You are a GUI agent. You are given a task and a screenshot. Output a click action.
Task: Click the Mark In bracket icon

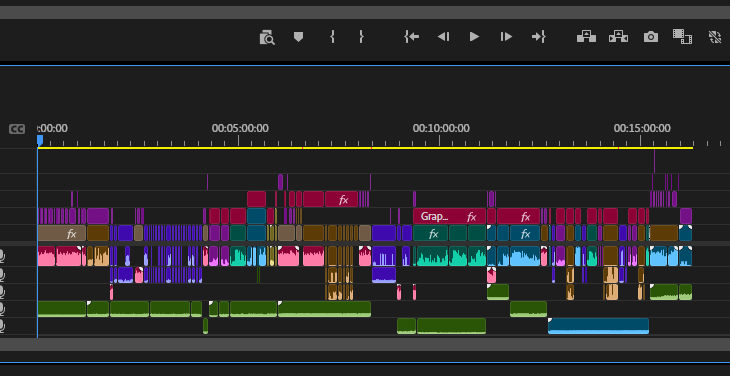(x=332, y=37)
